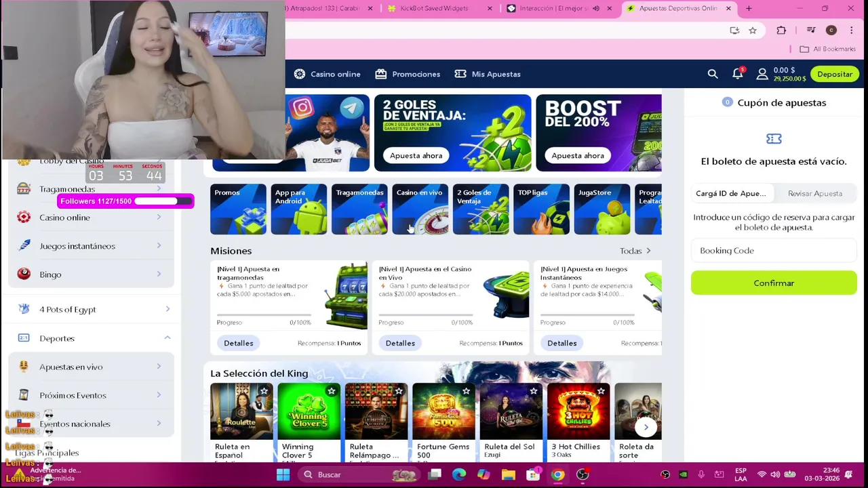Image resolution: width=868 pixels, height=488 pixels.
Task: Open the TOP ligas category tile
Action: tap(542, 209)
